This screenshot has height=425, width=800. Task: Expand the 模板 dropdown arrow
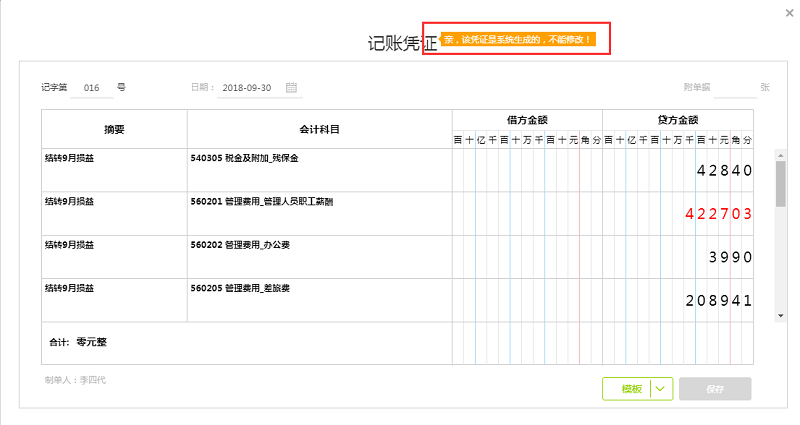[662, 389]
